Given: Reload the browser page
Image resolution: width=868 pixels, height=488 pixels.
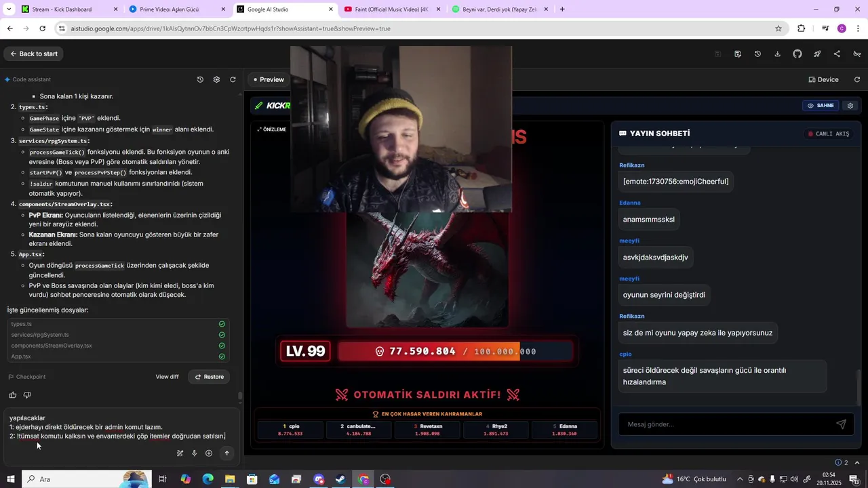Looking at the screenshot, I should [43, 28].
